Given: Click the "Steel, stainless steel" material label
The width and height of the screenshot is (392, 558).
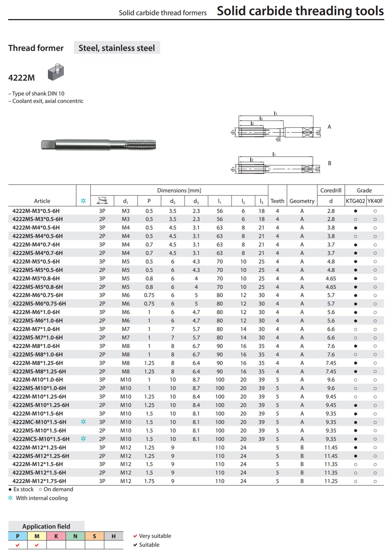Looking at the screenshot, I should (117, 48).
